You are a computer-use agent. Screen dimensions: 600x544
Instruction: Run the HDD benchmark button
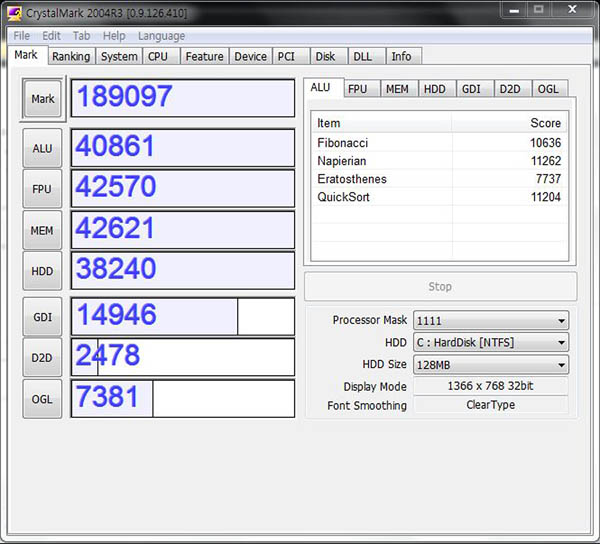[x=42, y=271]
